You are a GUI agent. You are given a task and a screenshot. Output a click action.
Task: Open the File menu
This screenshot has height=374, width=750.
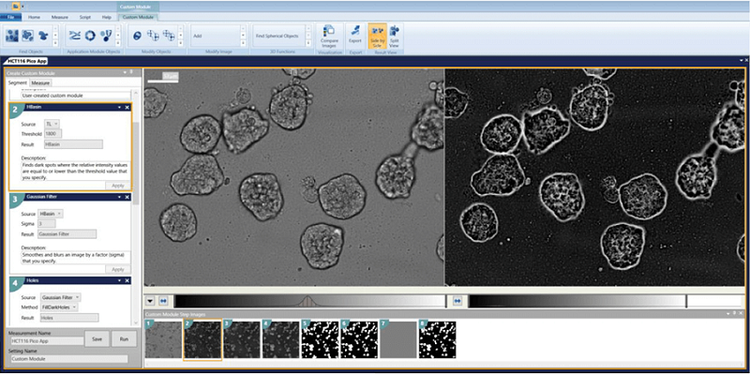click(x=11, y=17)
